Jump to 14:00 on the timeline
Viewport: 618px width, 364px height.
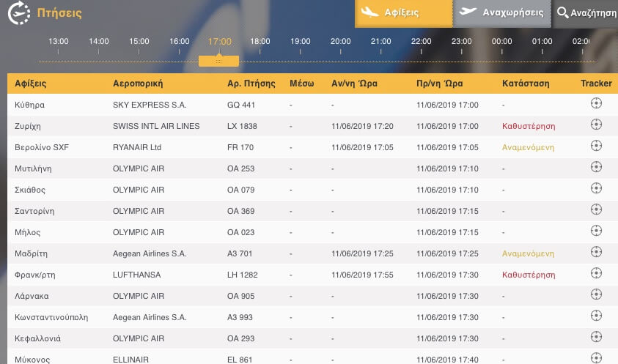98,41
